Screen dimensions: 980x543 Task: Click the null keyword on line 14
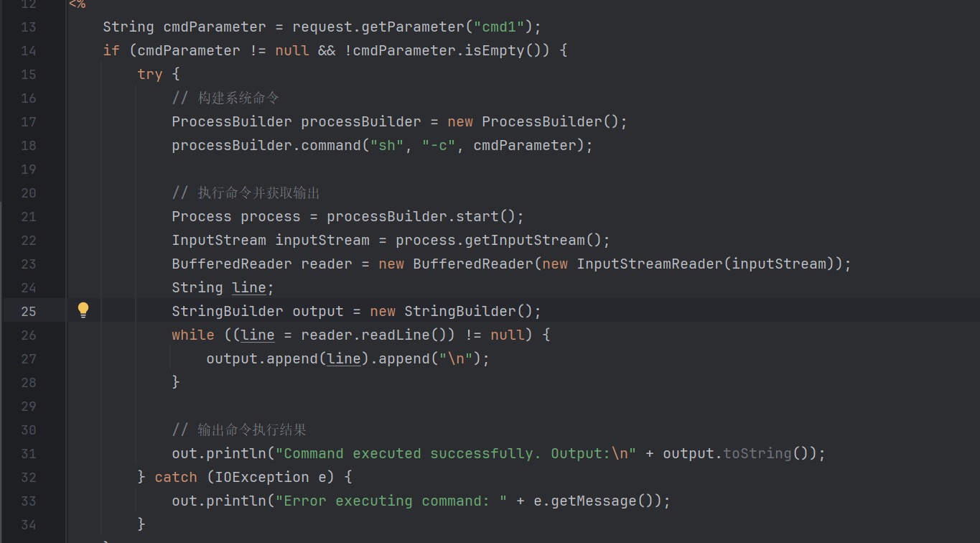point(292,51)
